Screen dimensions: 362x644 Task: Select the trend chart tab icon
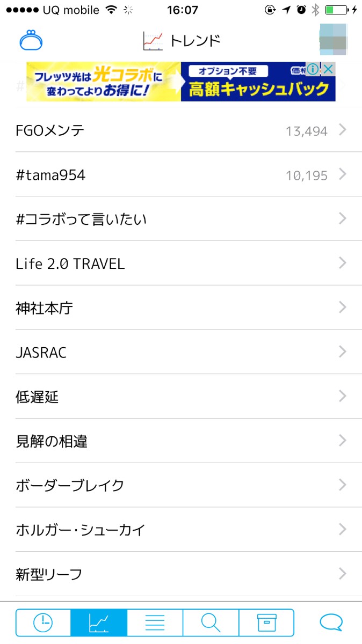click(99, 623)
